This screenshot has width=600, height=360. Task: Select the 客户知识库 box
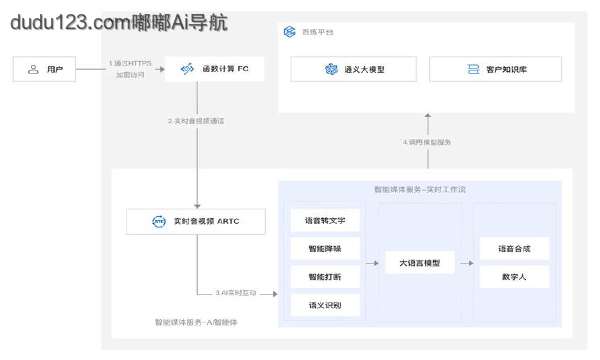(496, 69)
